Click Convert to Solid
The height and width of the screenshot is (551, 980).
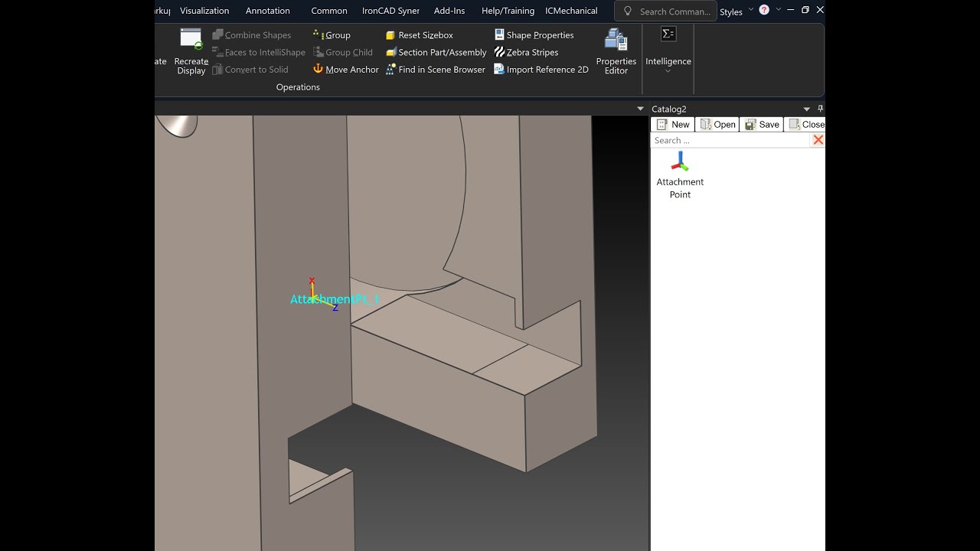coord(250,70)
